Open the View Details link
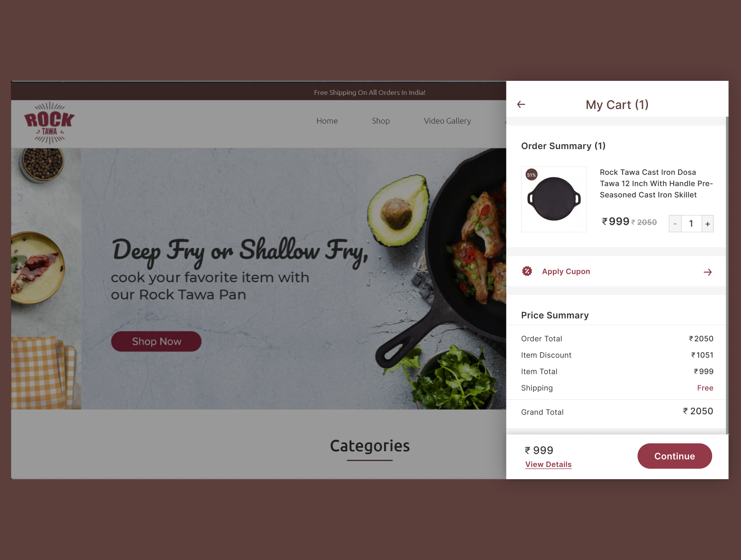The image size is (741, 560). [x=548, y=464]
